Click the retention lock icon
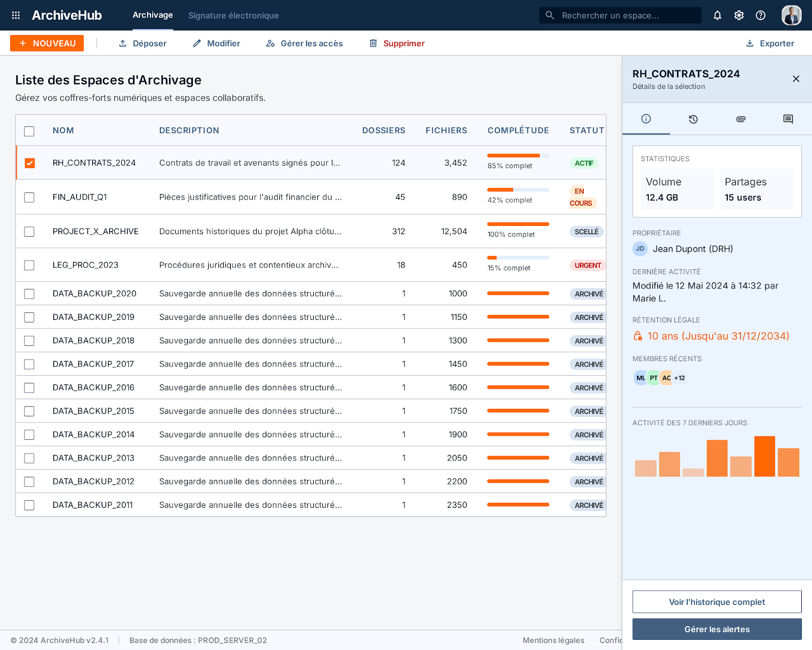The image size is (812, 650). [638, 336]
